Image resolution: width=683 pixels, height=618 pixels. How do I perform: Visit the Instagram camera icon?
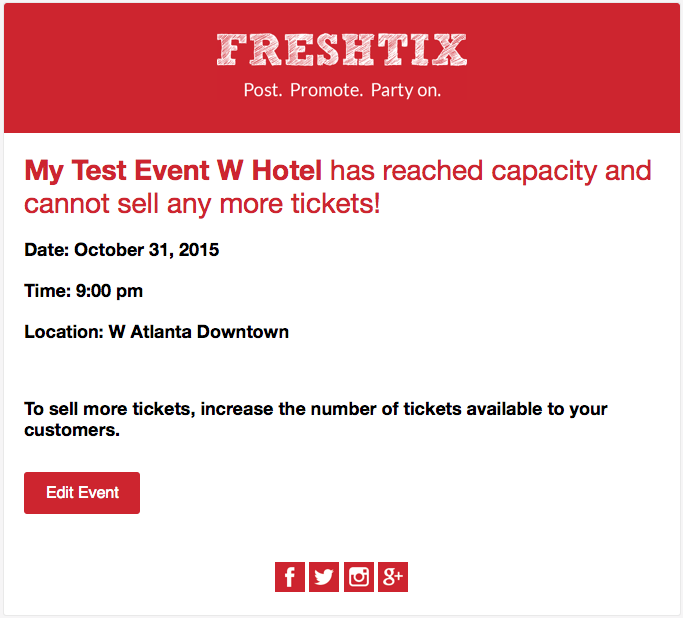click(359, 577)
